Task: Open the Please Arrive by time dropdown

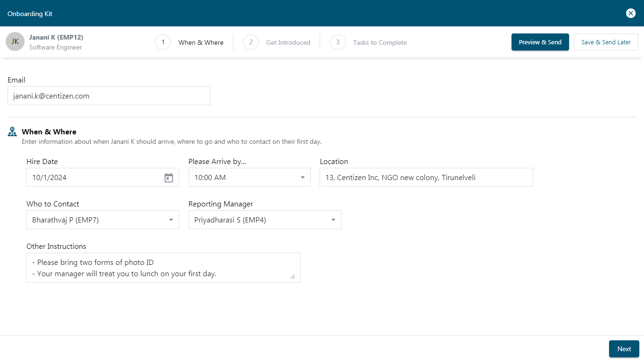Action: pyautogui.click(x=249, y=177)
